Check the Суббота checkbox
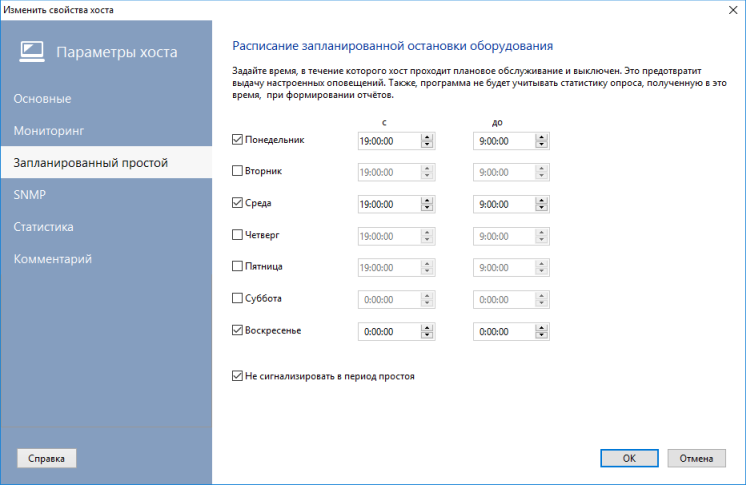This screenshot has width=746, height=485. tap(237, 298)
